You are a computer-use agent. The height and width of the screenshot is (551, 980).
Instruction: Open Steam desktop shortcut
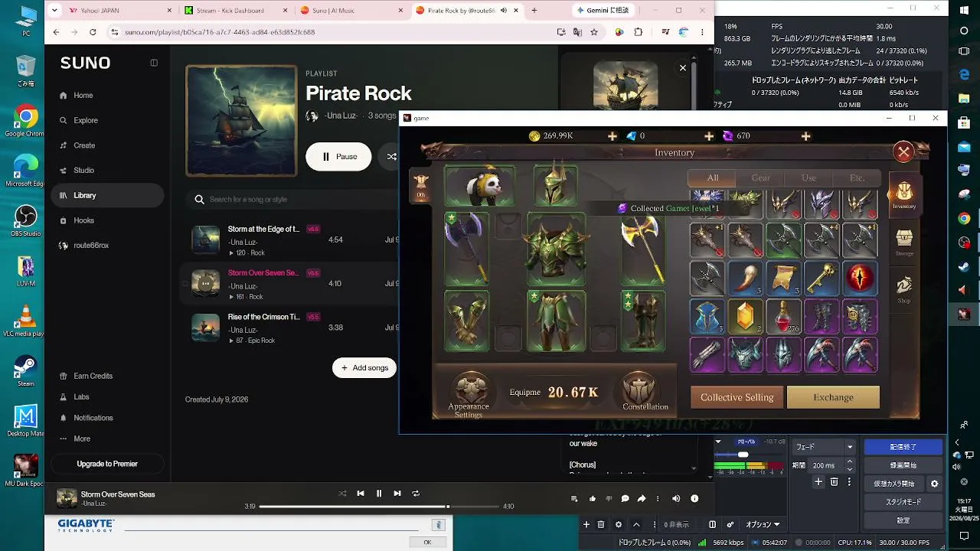click(25, 370)
